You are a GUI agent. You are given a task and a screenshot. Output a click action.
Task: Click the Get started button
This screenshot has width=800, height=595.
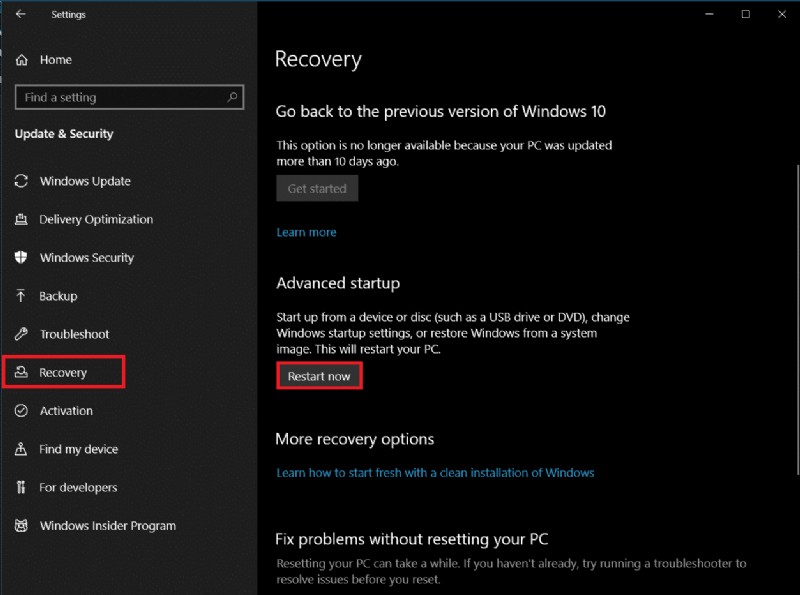tap(317, 188)
